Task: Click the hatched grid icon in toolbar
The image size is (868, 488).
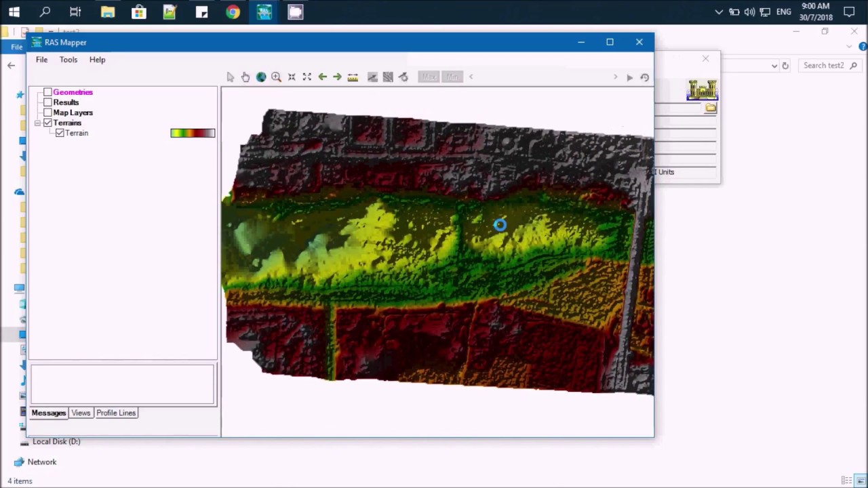Action: [x=388, y=77]
